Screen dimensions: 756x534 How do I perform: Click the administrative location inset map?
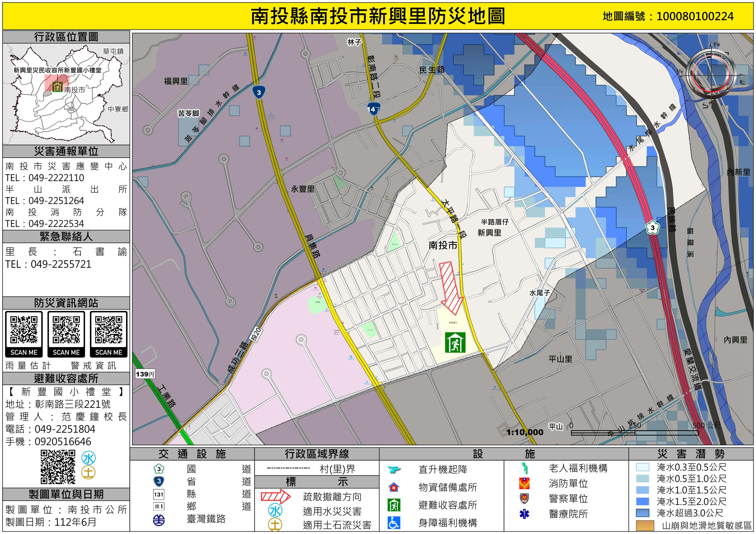(66, 94)
